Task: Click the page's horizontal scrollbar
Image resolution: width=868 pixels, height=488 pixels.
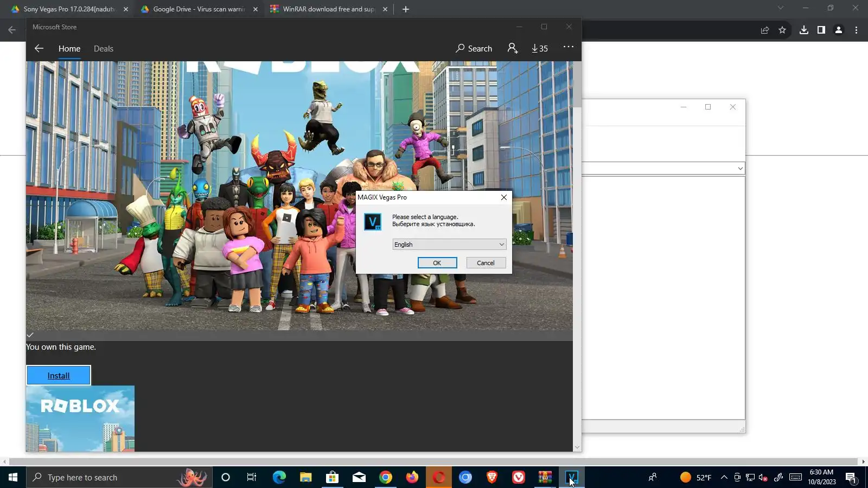Action: (x=434, y=462)
